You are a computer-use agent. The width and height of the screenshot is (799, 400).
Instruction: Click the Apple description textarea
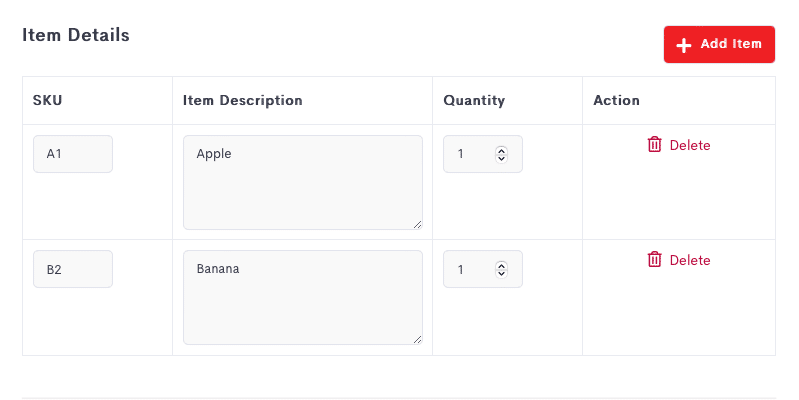pyautogui.click(x=303, y=182)
